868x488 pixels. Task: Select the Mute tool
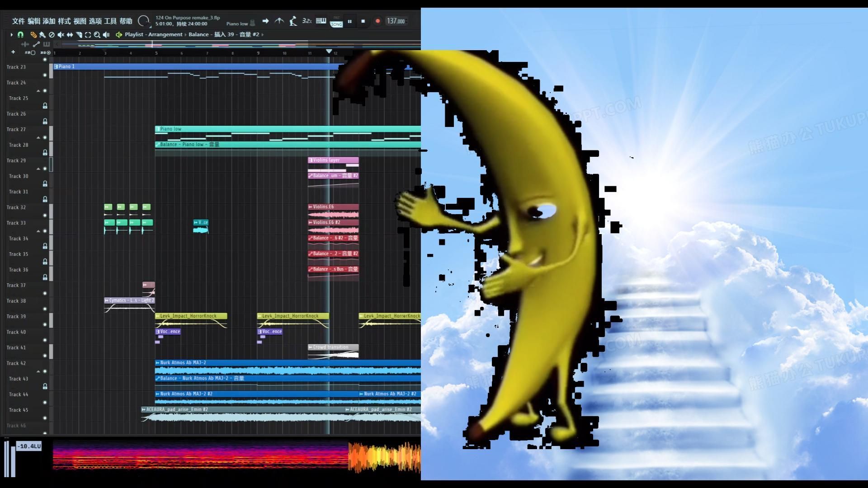click(x=61, y=34)
